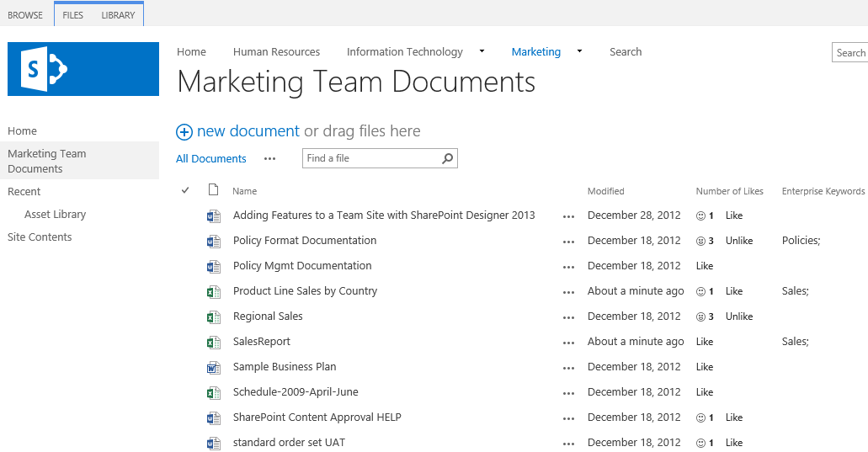Open ellipsis menu for Product Line Sales by Country
The height and width of the screenshot is (452, 868).
pyautogui.click(x=568, y=292)
